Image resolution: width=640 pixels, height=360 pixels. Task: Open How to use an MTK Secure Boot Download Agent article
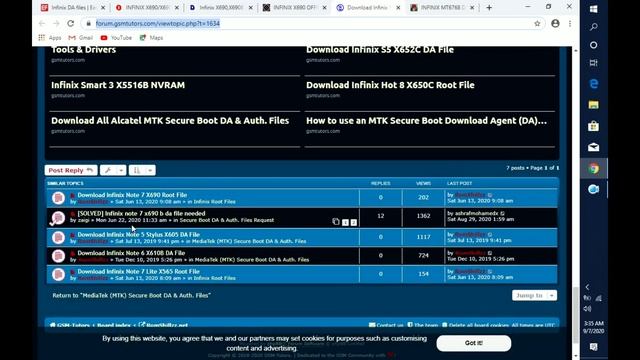(426, 120)
